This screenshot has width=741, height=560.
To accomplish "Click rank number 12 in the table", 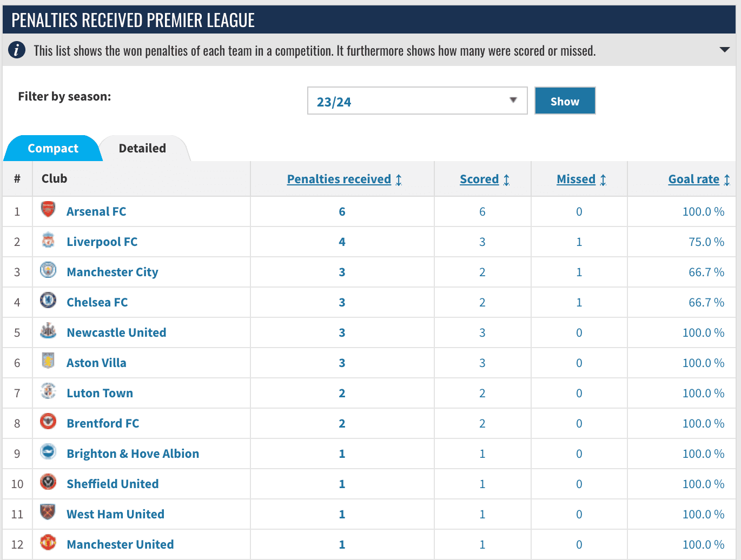I will pyautogui.click(x=17, y=544).
